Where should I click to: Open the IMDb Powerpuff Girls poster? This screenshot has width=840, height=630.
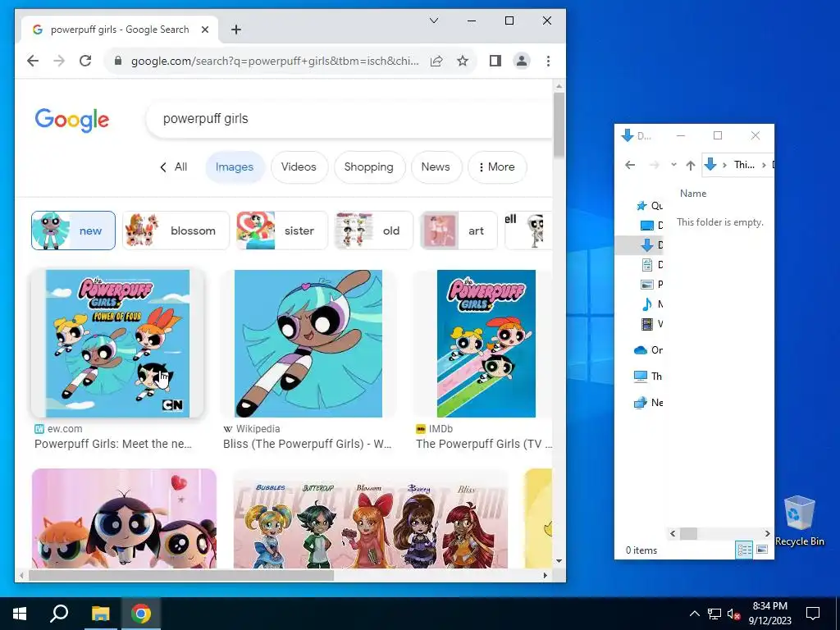click(x=486, y=344)
